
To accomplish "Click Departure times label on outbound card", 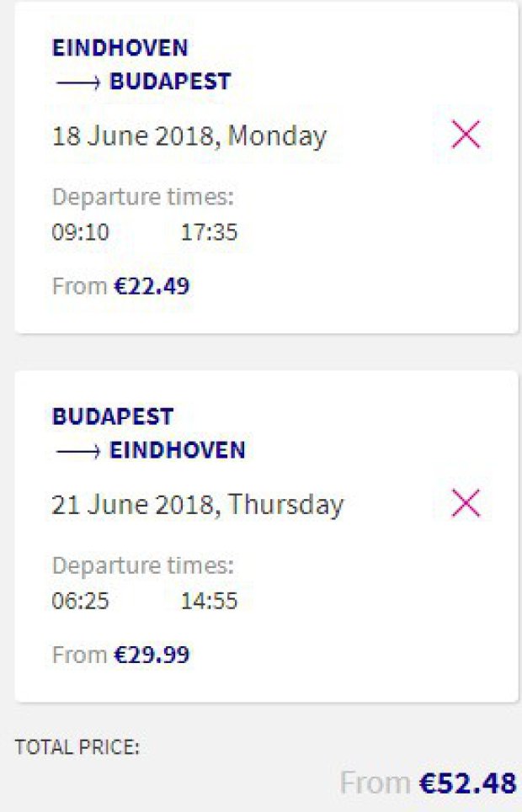I will 143,197.
